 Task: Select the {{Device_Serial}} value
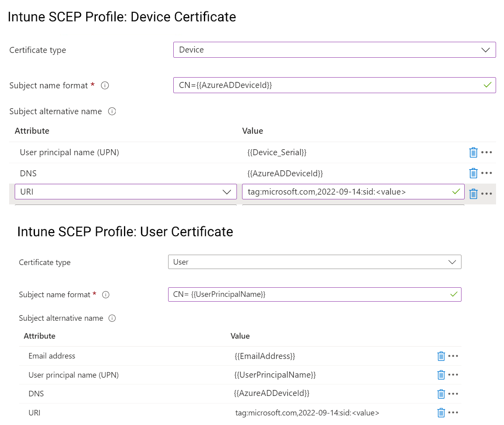[277, 152]
